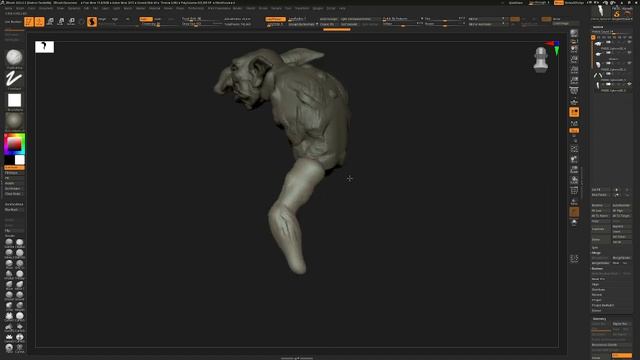Click the silhouette thumbnail view in canvas corner
The image size is (640, 360).
(44, 47)
